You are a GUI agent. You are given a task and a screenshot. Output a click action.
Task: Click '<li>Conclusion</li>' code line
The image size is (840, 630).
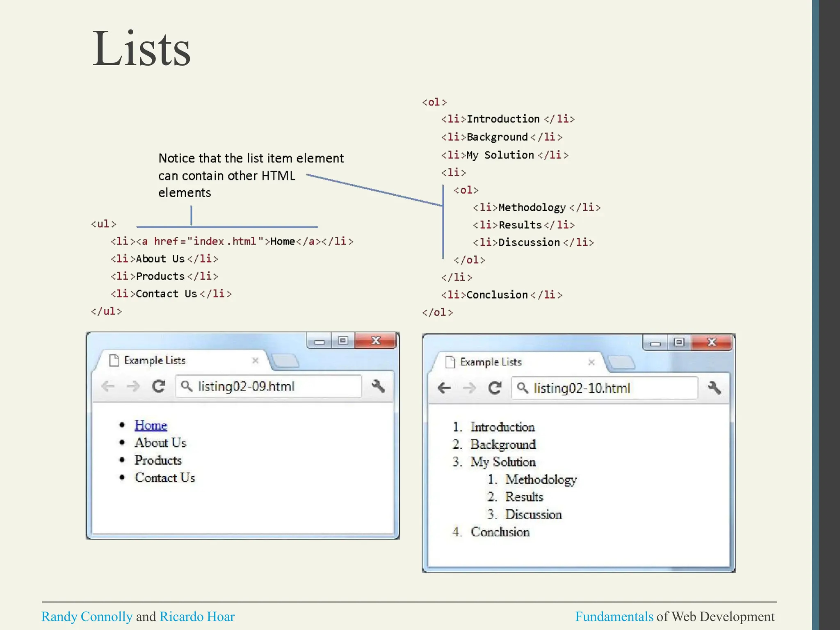pyautogui.click(x=502, y=295)
